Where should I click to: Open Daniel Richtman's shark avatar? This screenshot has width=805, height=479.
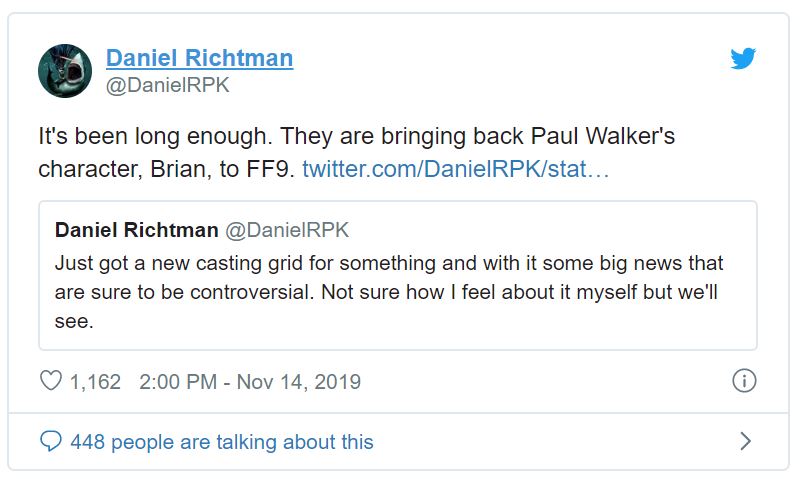tap(65, 70)
